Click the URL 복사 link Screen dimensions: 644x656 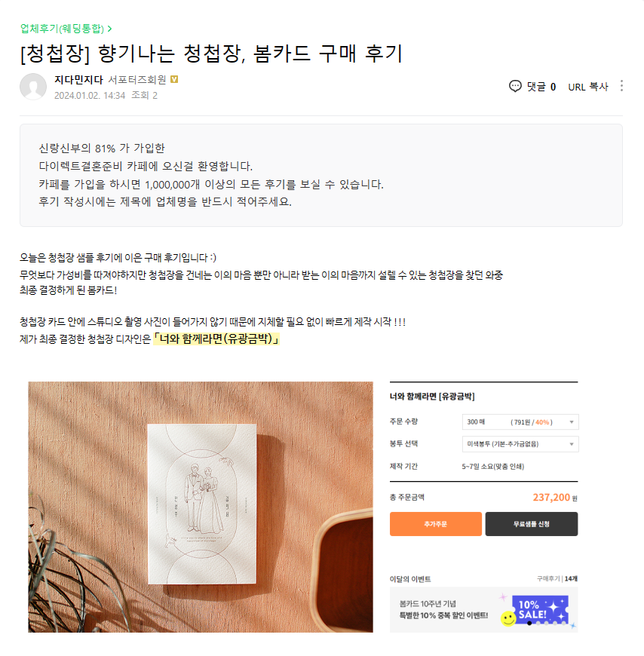588,87
